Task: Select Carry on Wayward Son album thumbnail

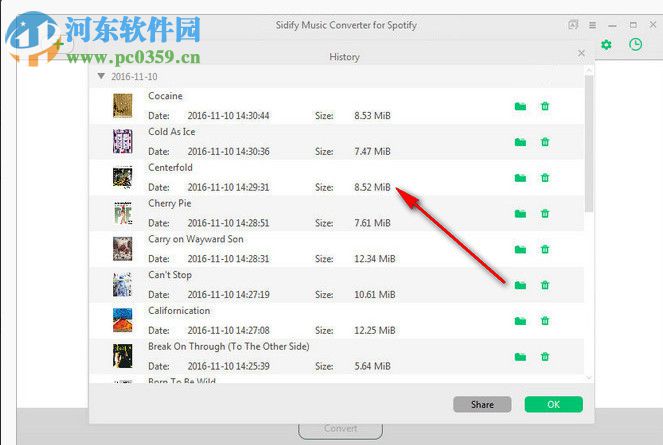Action: pos(123,249)
